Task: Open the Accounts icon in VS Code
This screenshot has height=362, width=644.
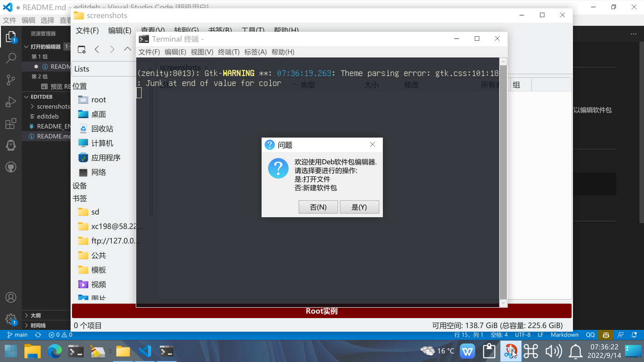Action: [11, 297]
